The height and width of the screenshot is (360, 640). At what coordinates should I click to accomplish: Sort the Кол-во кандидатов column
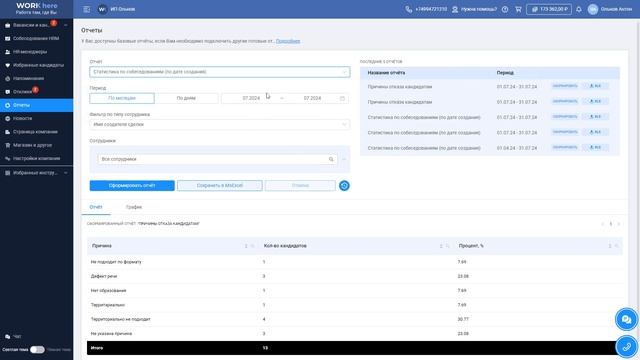click(x=441, y=246)
